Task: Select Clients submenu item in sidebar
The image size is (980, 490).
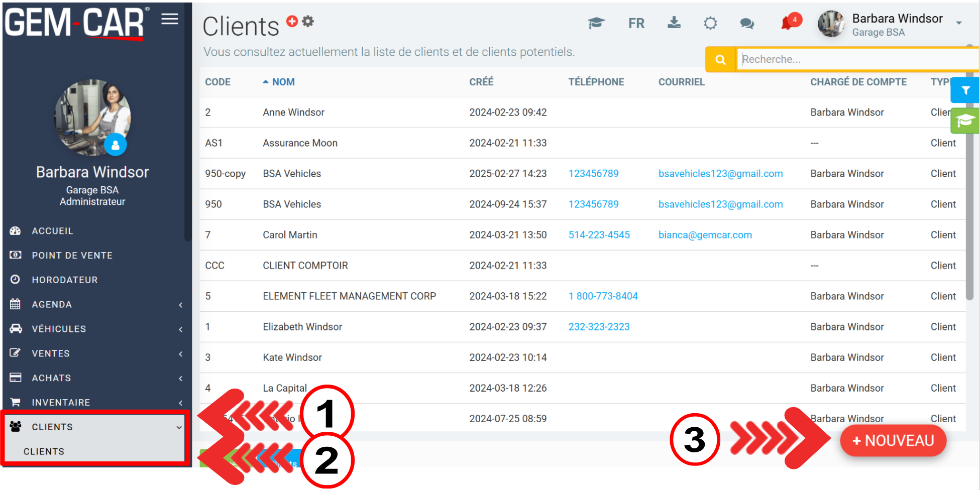Action: (x=44, y=451)
